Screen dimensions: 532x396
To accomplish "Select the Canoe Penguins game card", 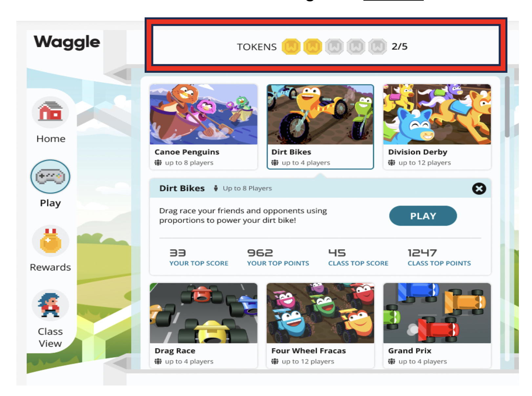I will [203, 127].
